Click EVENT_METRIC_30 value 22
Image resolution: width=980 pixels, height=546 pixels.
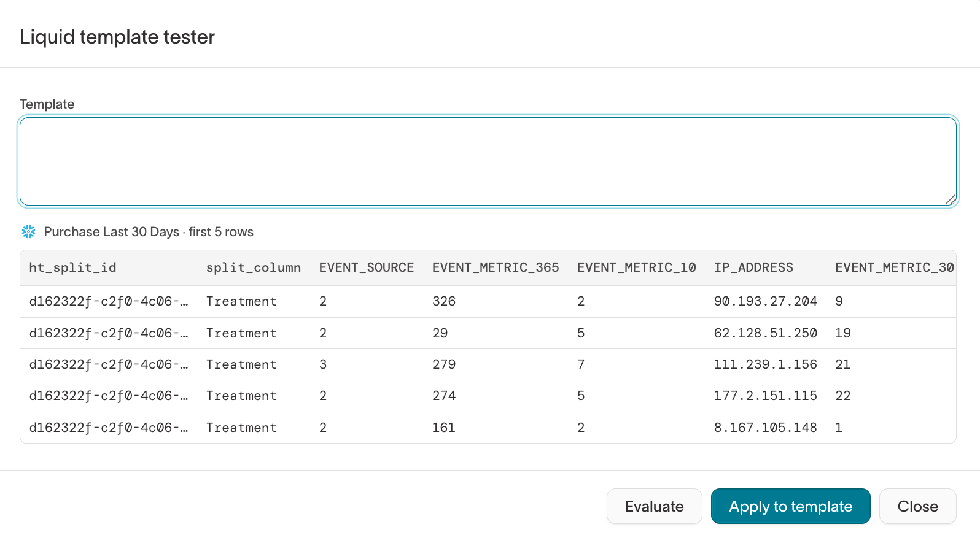pyautogui.click(x=843, y=396)
